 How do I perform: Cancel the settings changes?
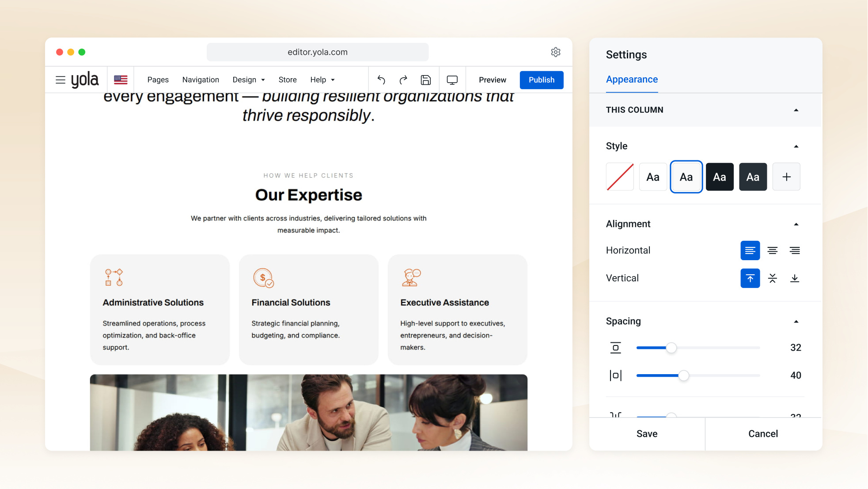763,434
